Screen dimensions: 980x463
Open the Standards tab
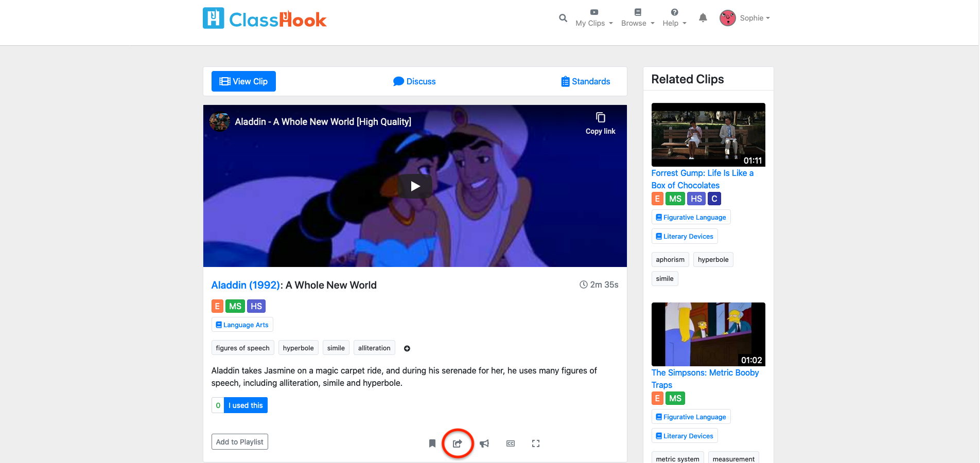[x=585, y=81]
